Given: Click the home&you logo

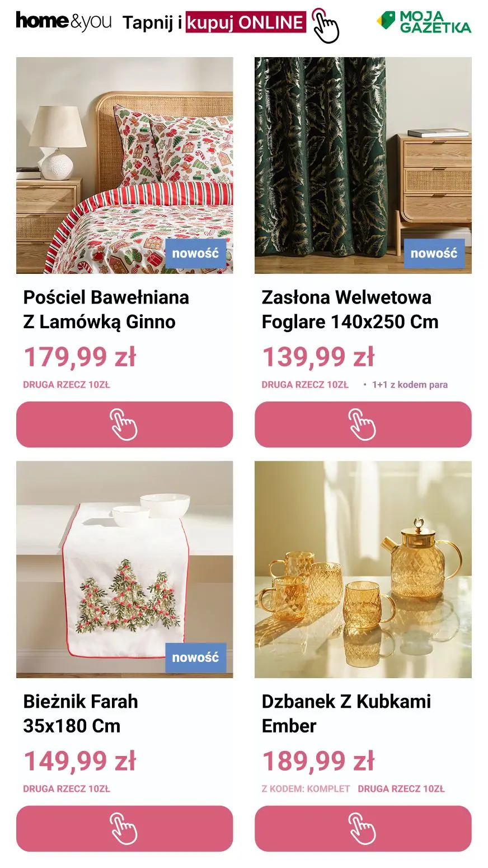Looking at the screenshot, I should [63, 21].
